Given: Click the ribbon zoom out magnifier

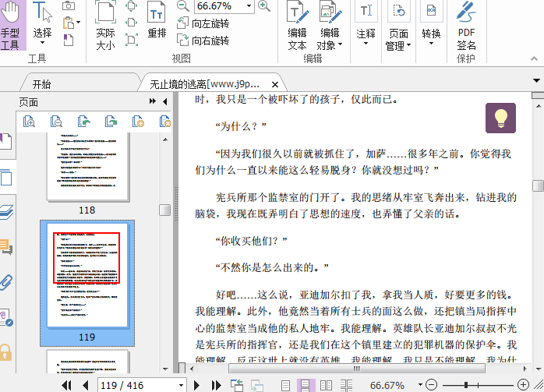Looking at the screenshot, I should (x=182, y=6).
